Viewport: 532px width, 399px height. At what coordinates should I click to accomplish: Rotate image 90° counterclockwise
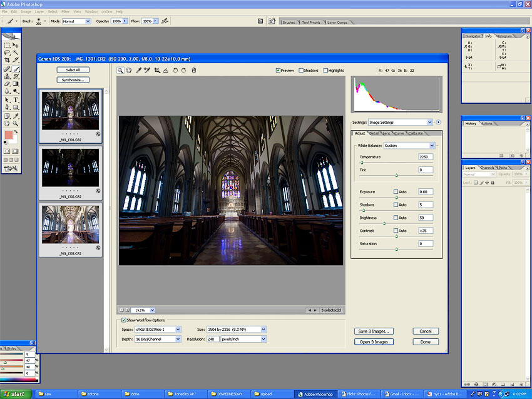(175, 70)
